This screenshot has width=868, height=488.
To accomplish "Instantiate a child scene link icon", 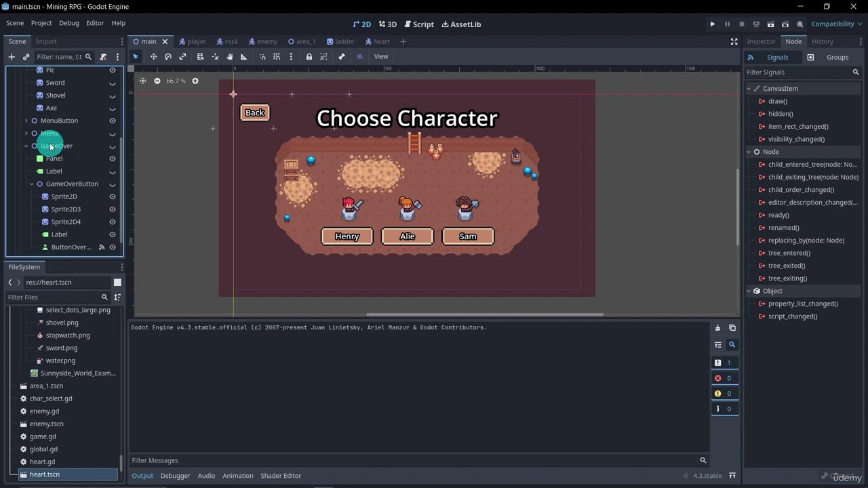I will [26, 57].
